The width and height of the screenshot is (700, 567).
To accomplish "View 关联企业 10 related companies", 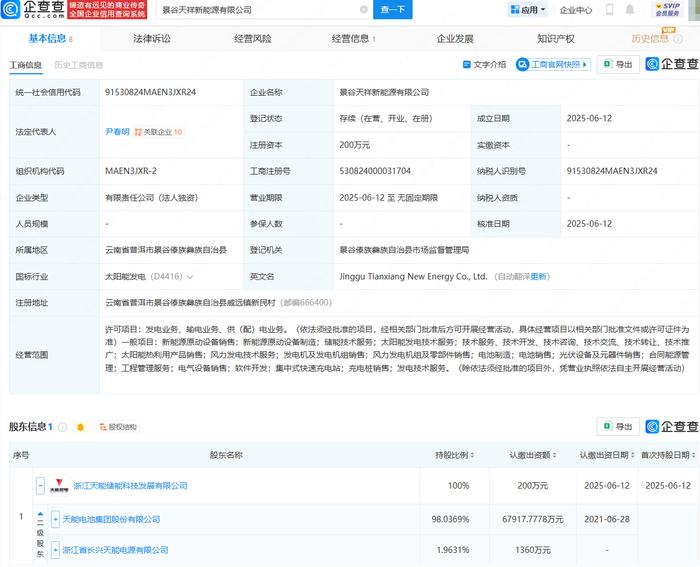I will point(158,132).
